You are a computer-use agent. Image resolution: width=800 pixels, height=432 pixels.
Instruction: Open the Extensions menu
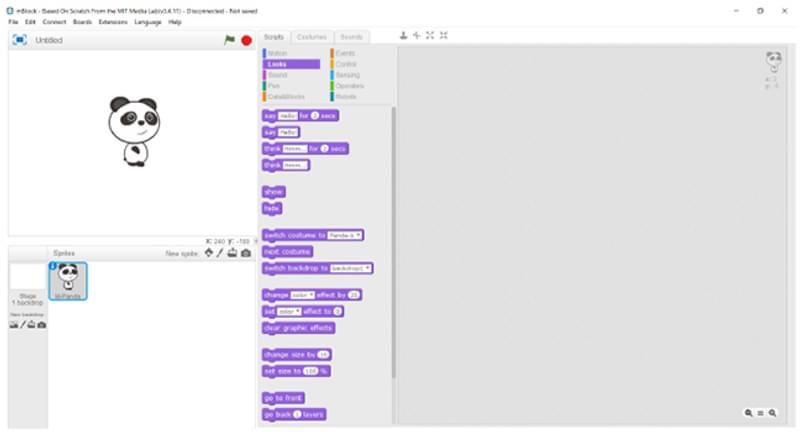click(113, 22)
